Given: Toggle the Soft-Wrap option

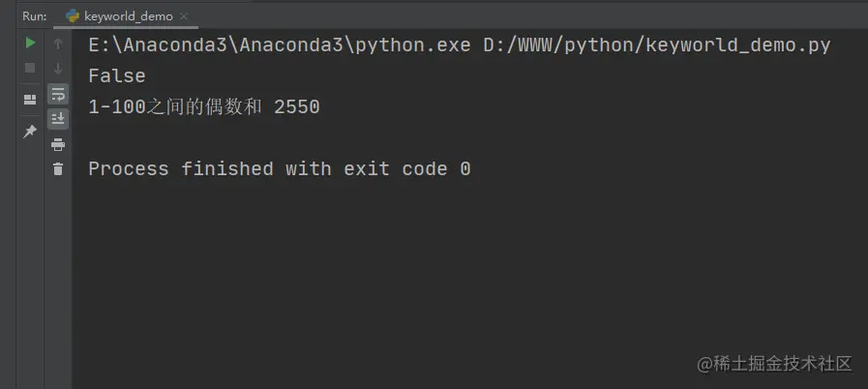Looking at the screenshot, I should point(58,94).
